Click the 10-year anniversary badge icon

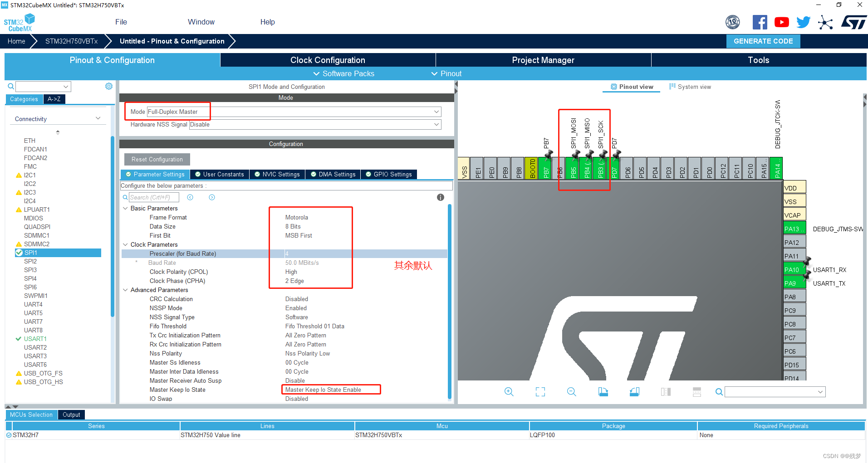[733, 22]
